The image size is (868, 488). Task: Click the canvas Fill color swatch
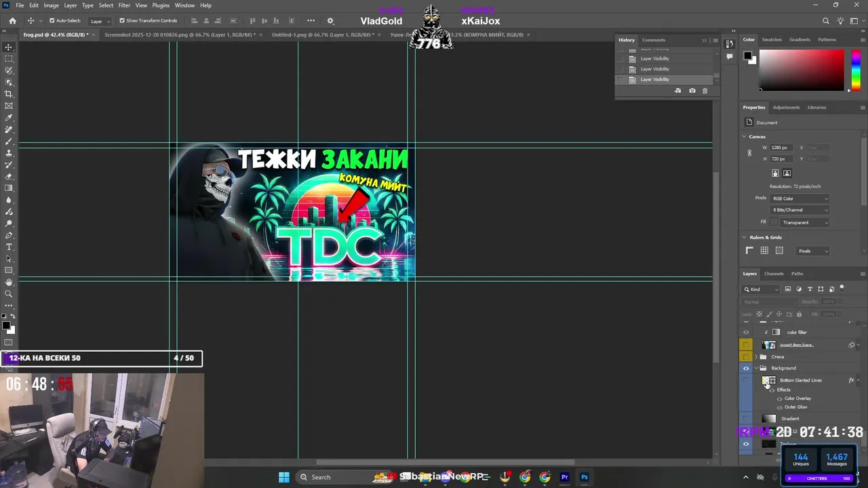tap(774, 222)
